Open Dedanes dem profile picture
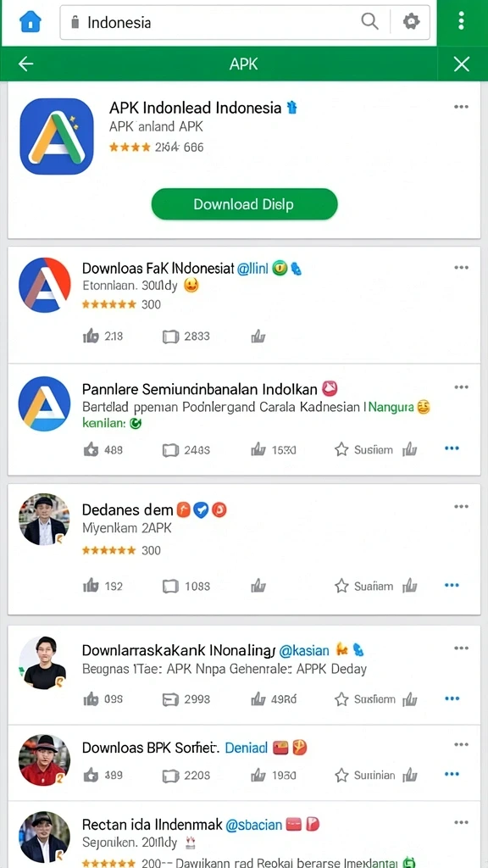The image size is (488, 868). click(44, 520)
